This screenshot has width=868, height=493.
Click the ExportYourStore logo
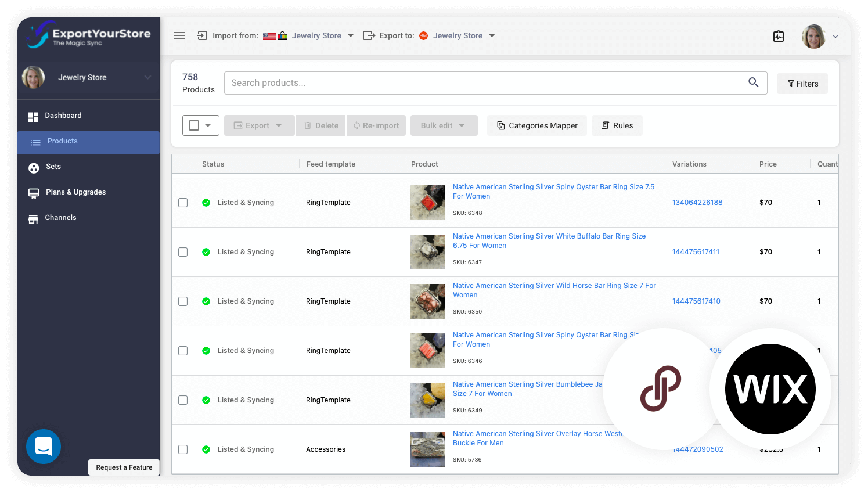pos(88,35)
